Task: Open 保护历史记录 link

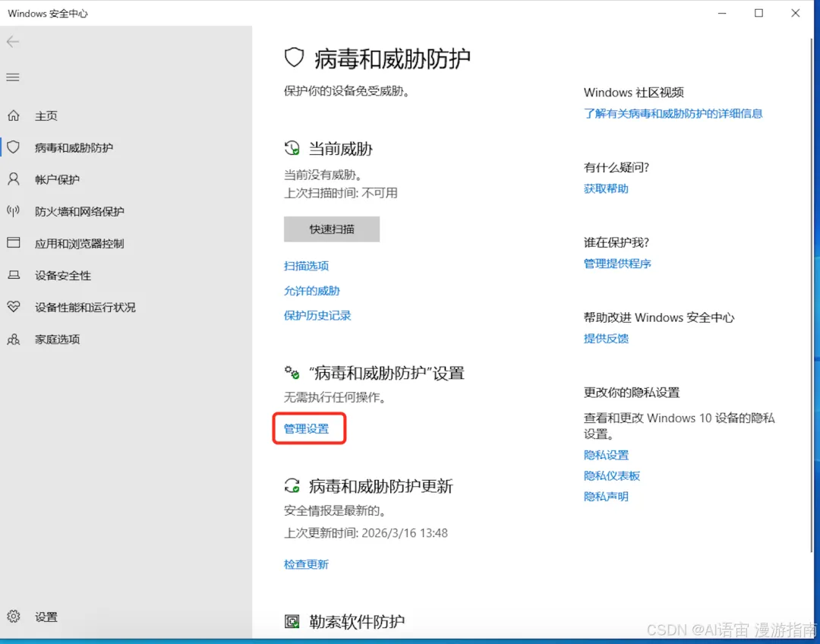Action: (317, 315)
